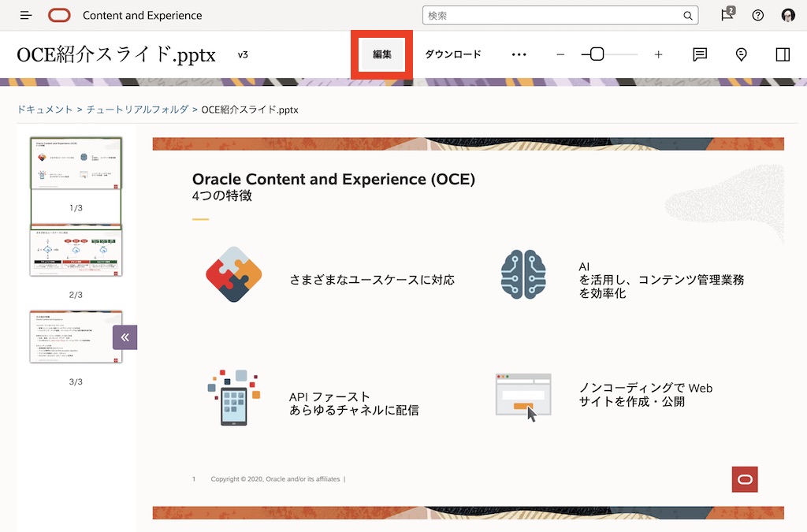Zoom in with plus button
807x532 pixels.
(x=659, y=54)
